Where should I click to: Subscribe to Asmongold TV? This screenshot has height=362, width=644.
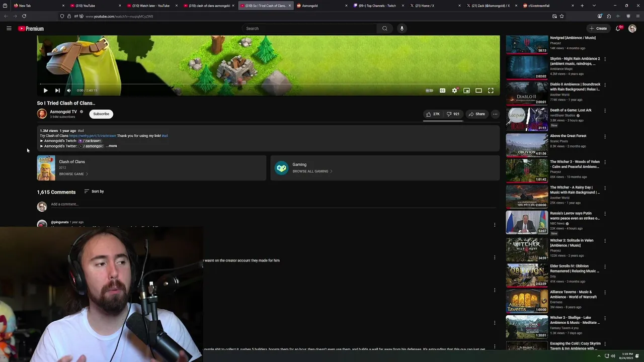[x=101, y=114]
